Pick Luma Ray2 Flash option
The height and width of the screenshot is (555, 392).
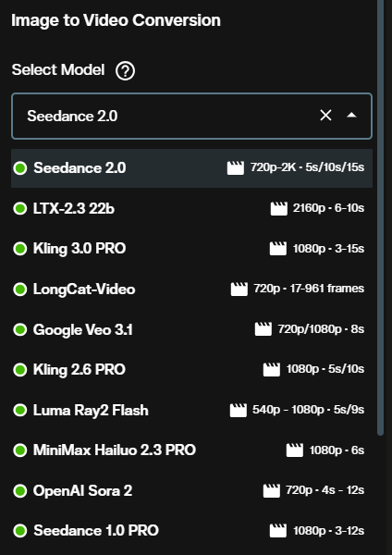(x=191, y=410)
